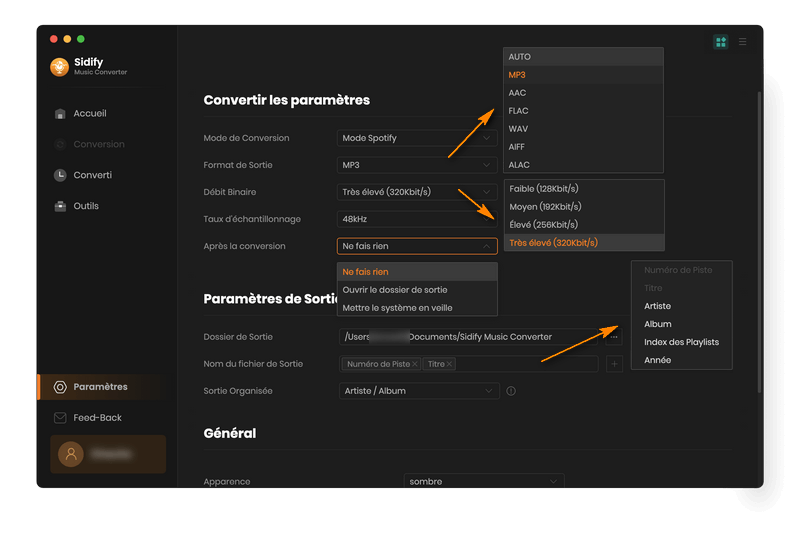Select Mettre le système en veille option
Image resolution: width=800 pixels, height=536 pixels.
click(397, 308)
